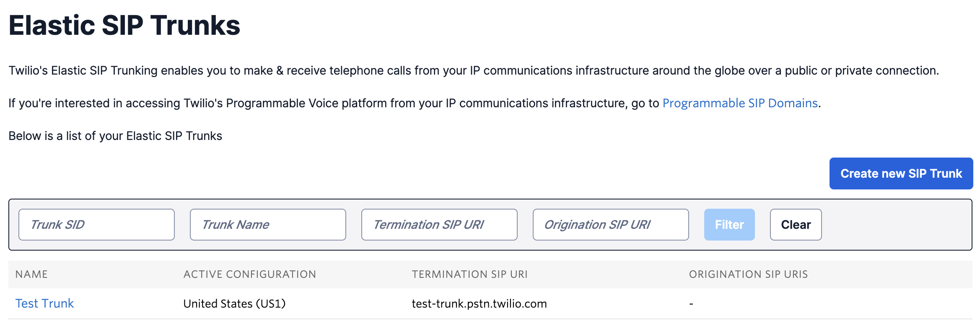The image size is (980, 321).
Task: Click the dash in the Origination URIs cell
Action: point(691,303)
